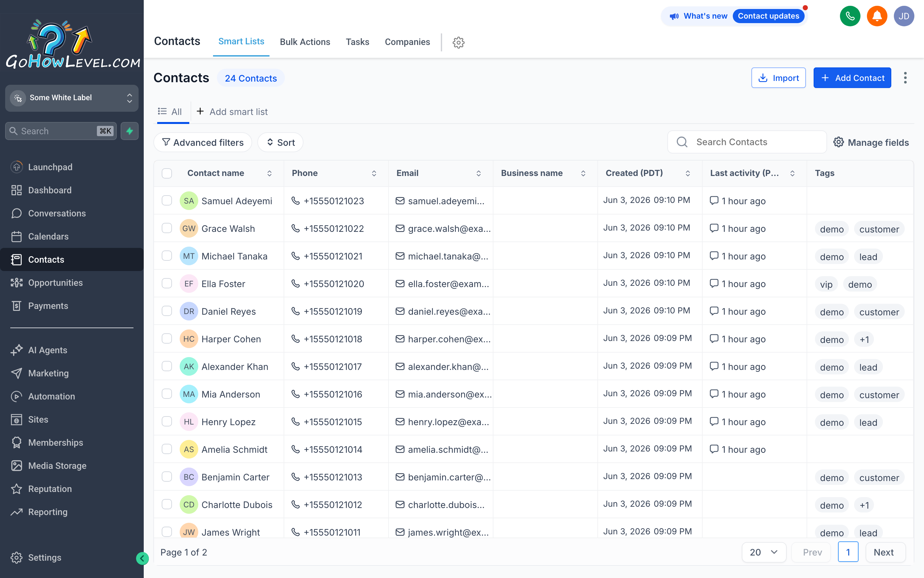Sort by Created (PDT) column arrows
Image resolution: width=924 pixels, height=578 pixels.
(x=688, y=173)
